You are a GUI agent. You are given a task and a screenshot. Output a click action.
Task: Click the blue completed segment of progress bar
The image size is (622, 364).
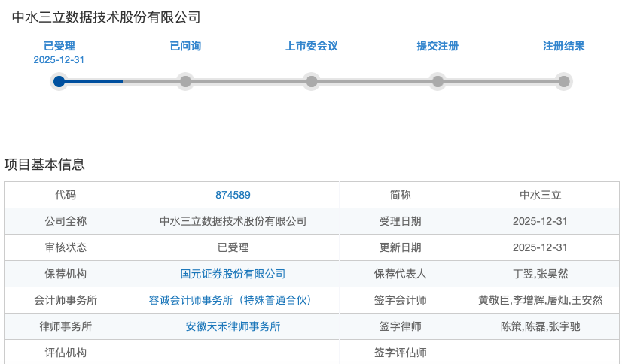94,81
